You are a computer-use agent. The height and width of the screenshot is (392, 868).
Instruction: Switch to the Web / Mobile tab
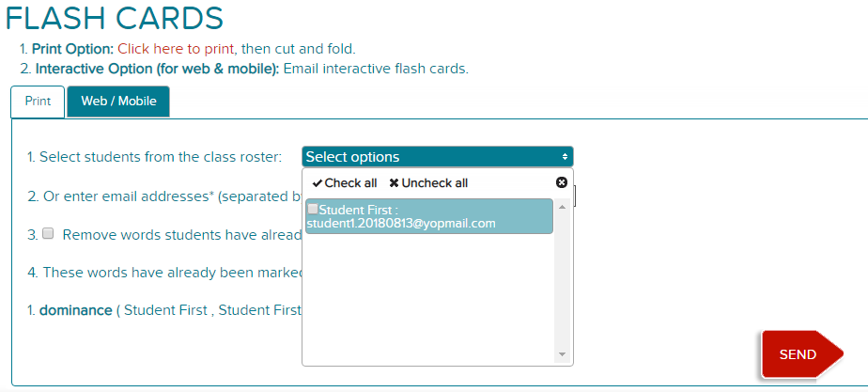coord(118,102)
